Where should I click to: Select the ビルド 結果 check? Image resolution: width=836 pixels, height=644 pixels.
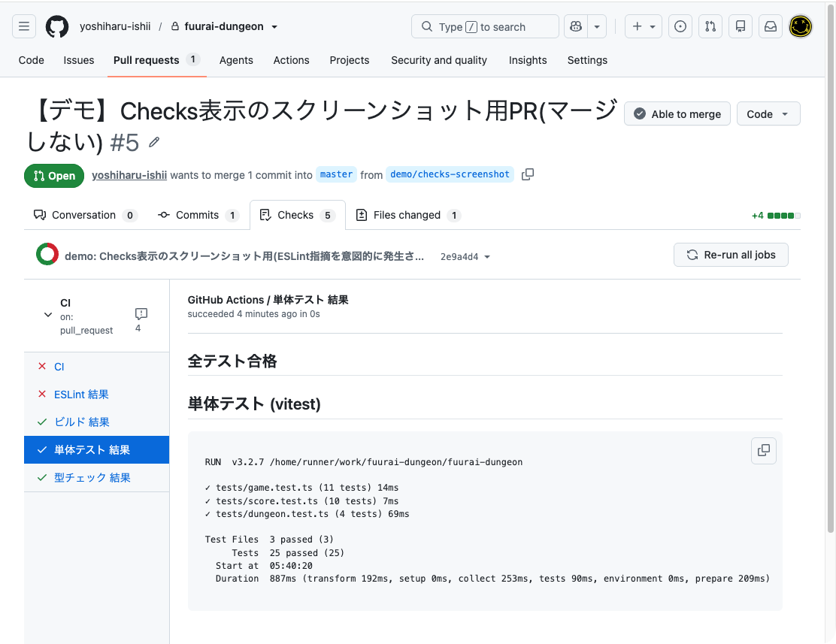pyautogui.click(x=96, y=422)
